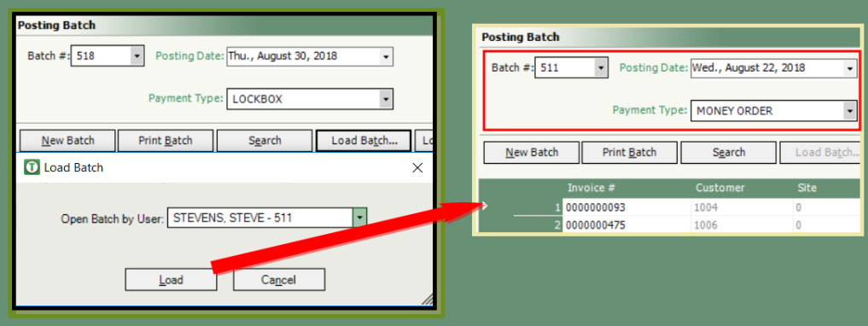This screenshot has width=868, height=326.
Task: Expand the Wed., August 22, 2018 date picker
Action: [x=850, y=68]
